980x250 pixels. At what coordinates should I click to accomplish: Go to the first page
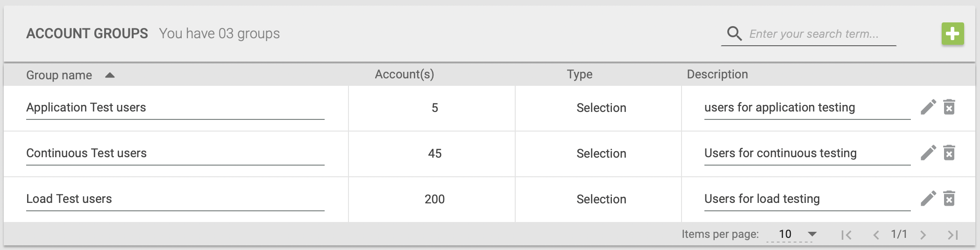coord(846,235)
